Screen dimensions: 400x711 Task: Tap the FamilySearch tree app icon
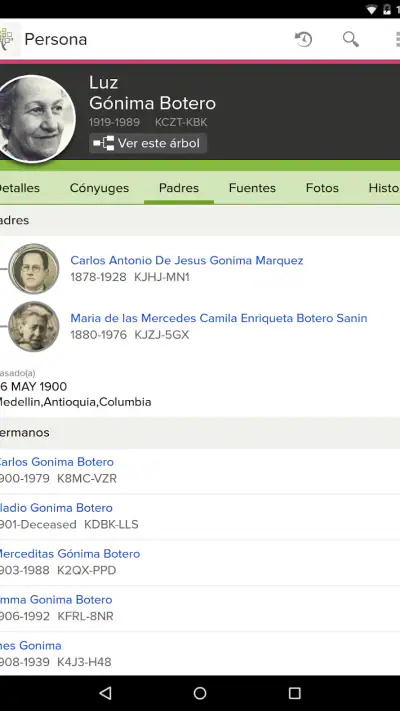coord(8,39)
